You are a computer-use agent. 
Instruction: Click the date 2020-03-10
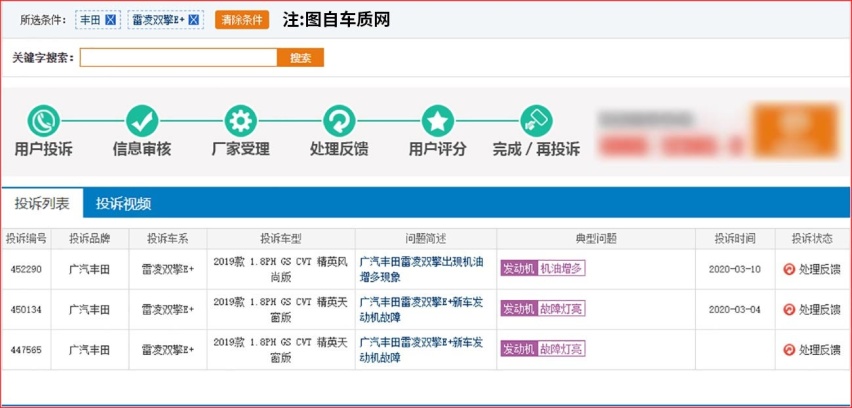[x=735, y=269]
